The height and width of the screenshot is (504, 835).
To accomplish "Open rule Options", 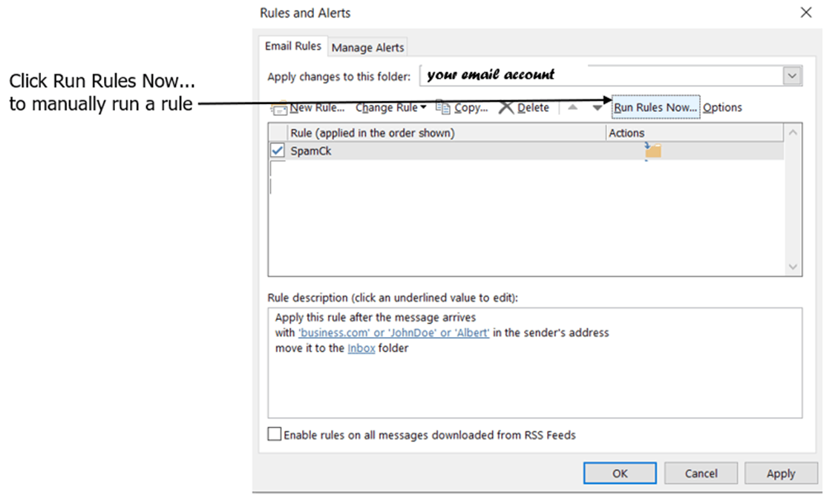I will 722,108.
